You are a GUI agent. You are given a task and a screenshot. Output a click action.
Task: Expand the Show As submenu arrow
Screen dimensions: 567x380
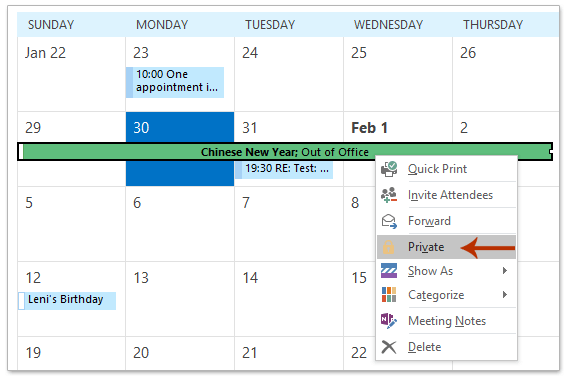[505, 270]
